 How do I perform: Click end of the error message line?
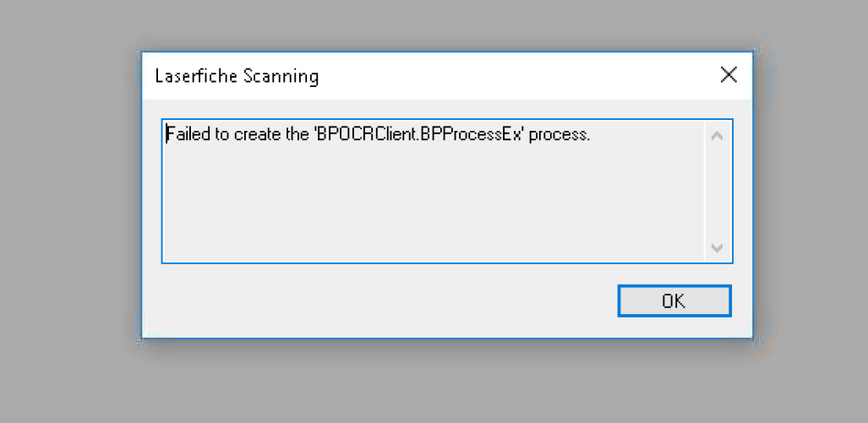pyautogui.click(x=590, y=134)
